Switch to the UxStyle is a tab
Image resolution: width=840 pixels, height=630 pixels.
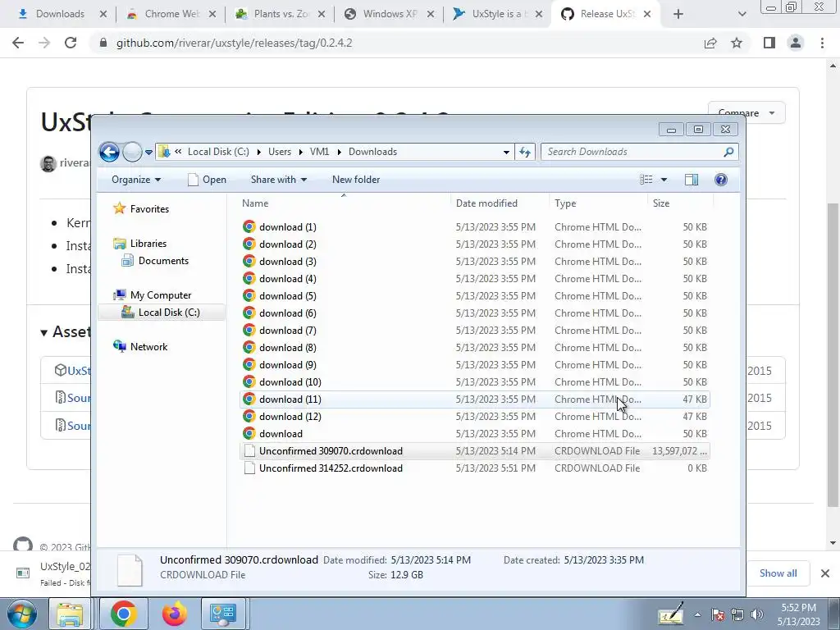coord(498,14)
